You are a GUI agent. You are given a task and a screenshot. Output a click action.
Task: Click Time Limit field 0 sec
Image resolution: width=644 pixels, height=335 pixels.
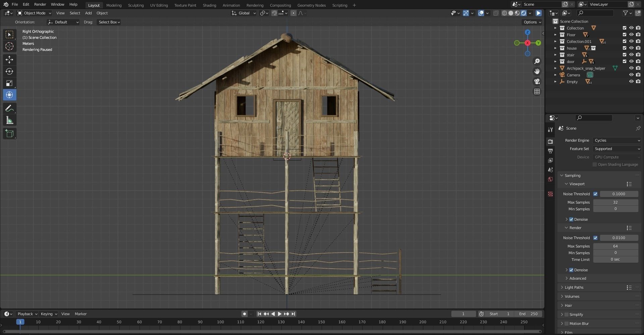615,260
